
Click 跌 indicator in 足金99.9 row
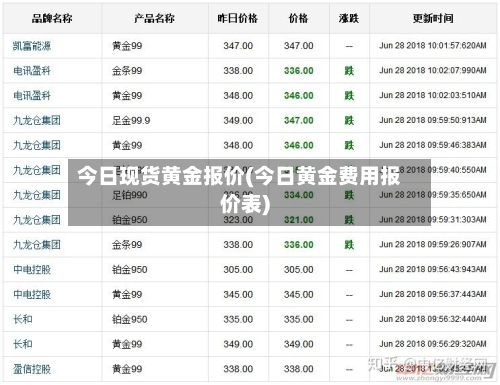point(349,120)
